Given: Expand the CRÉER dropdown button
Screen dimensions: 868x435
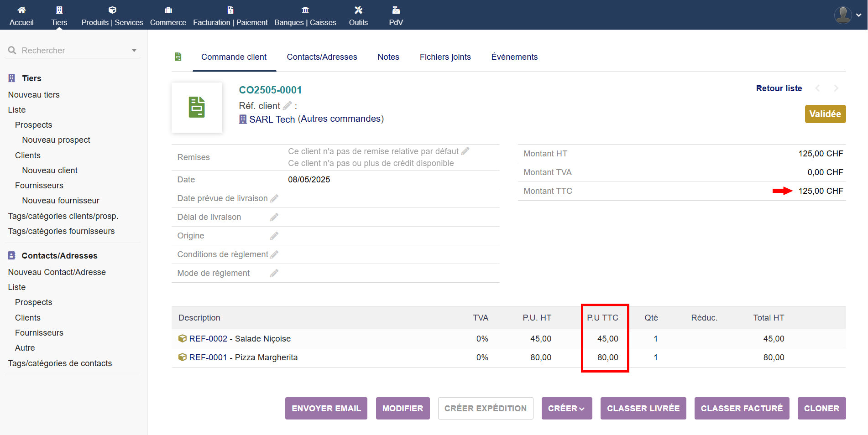Looking at the screenshot, I should tap(566, 409).
